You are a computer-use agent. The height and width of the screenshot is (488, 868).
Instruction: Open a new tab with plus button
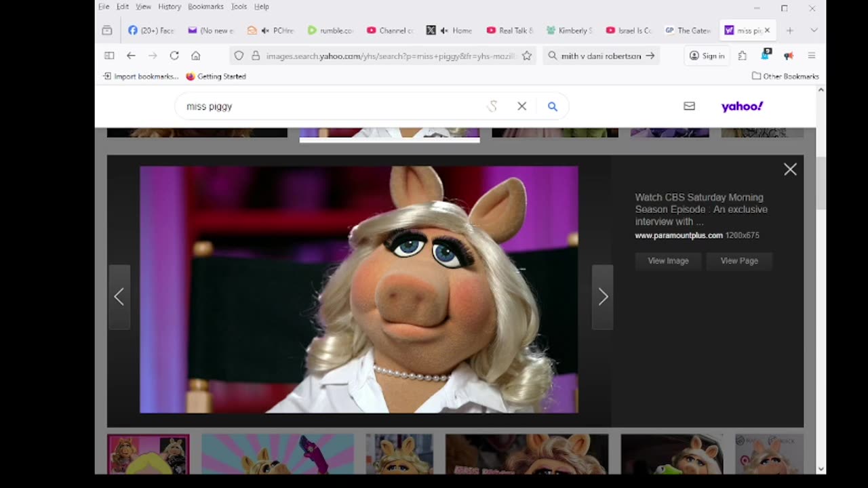coord(789,30)
